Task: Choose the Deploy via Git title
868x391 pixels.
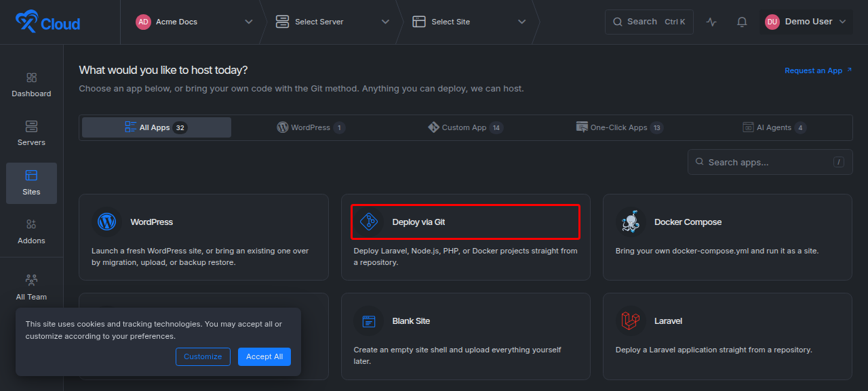Action: (x=418, y=222)
